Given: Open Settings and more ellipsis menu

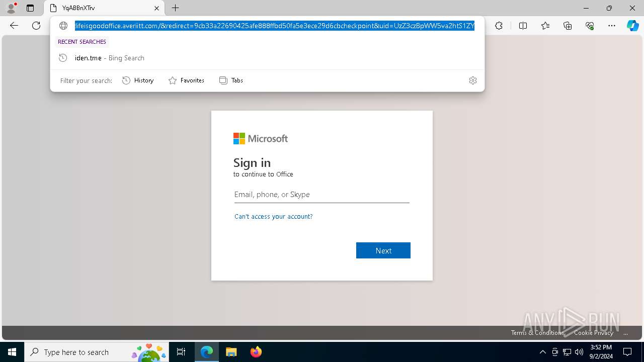Looking at the screenshot, I should pos(612,26).
